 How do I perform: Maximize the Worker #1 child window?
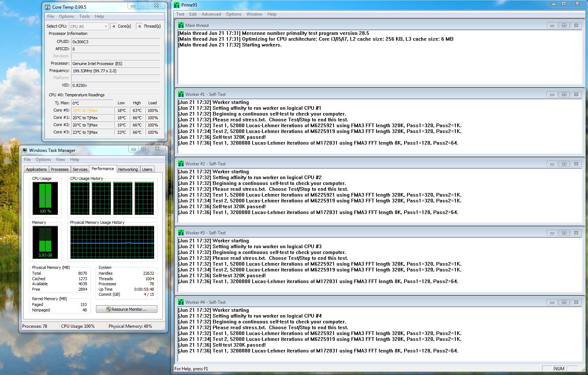pyautogui.click(x=564, y=94)
